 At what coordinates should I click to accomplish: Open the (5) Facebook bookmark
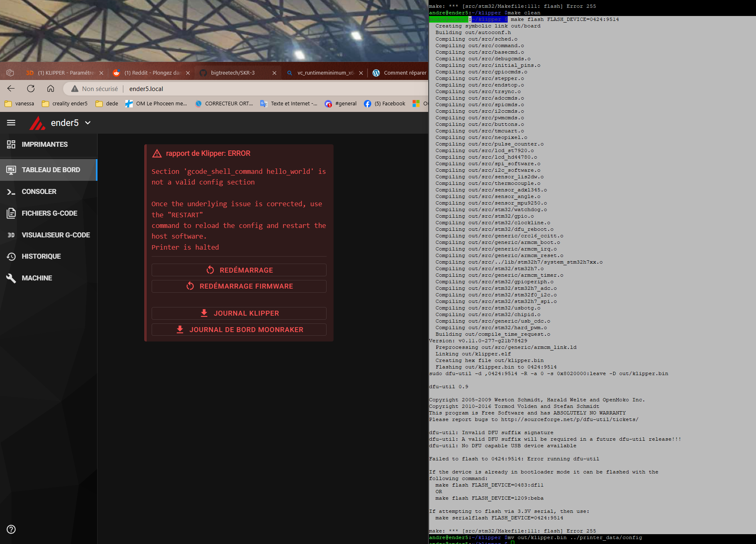[x=385, y=104]
